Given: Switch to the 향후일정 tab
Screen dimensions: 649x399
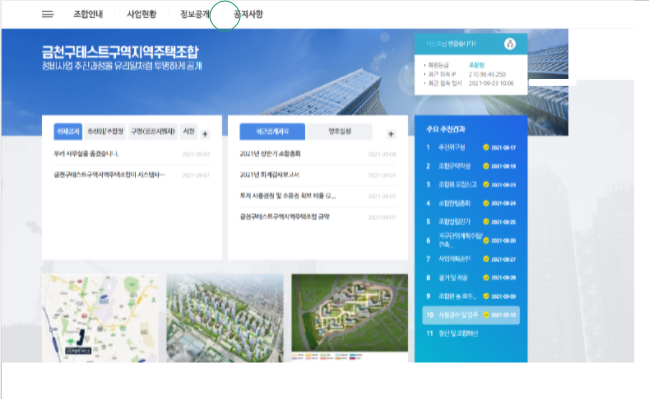Looking at the screenshot, I should click(x=340, y=132).
